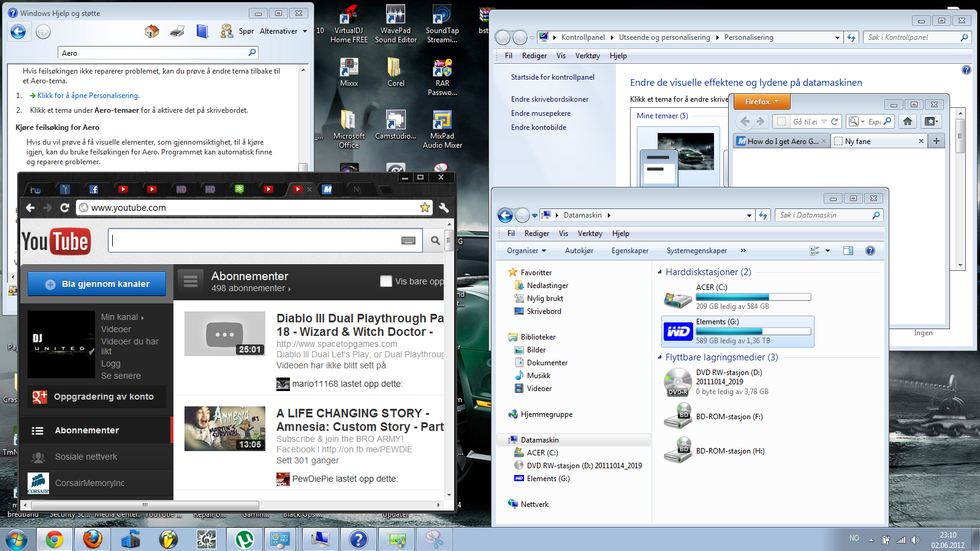Open 'Klikk for å åpne Personalisering' link

coord(88,96)
